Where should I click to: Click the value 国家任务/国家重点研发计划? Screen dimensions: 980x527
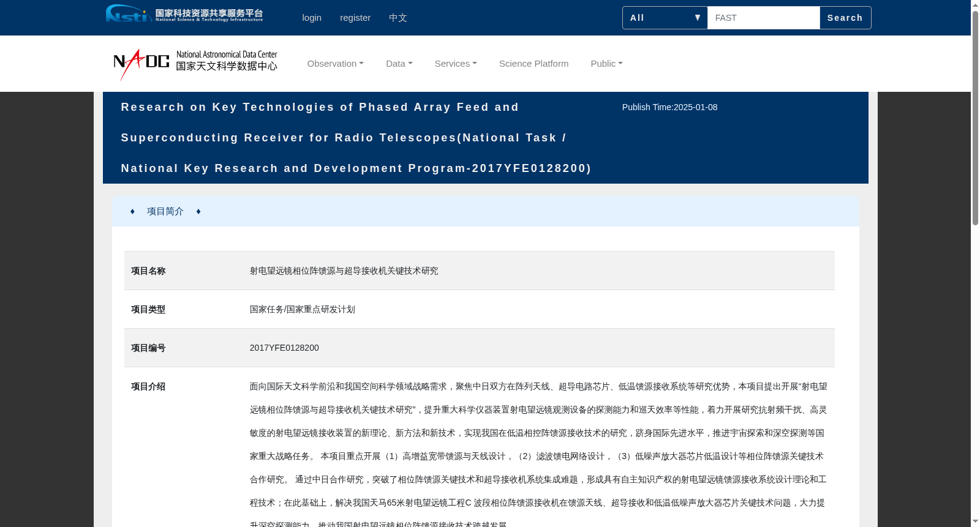(303, 309)
